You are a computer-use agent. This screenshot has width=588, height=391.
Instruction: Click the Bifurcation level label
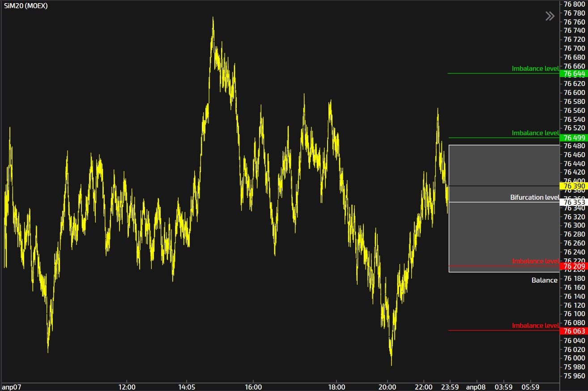(534, 197)
